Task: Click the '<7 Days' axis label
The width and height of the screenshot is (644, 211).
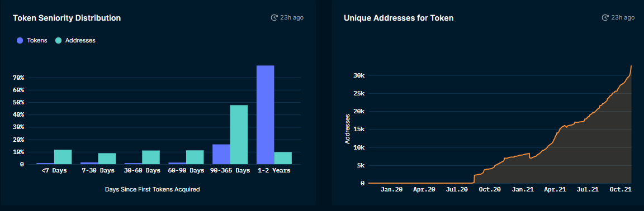Action: (54, 170)
